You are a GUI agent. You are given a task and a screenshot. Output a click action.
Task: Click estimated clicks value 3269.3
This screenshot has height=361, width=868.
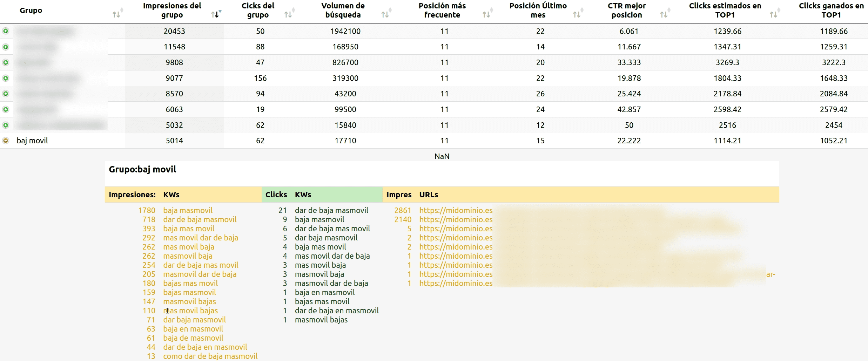(x=727, y=62)
